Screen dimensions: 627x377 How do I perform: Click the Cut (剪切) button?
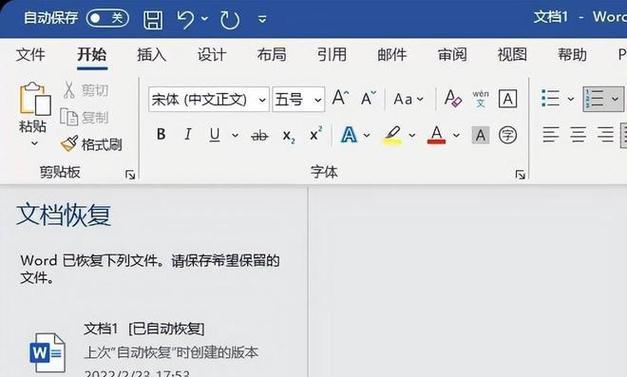[x=86, y=90]
